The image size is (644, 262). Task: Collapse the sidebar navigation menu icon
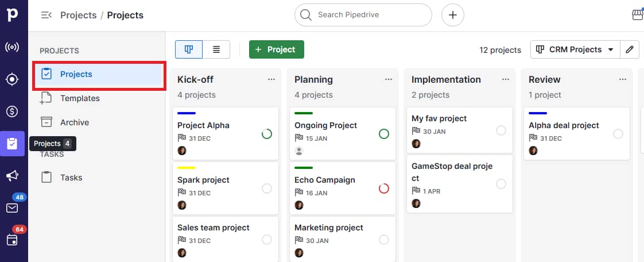46,15
